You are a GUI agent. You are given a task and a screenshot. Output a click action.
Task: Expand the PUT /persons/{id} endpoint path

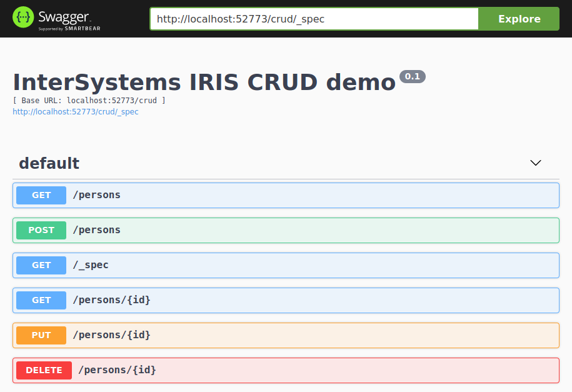pyautogui.click(x=111, y=335)
